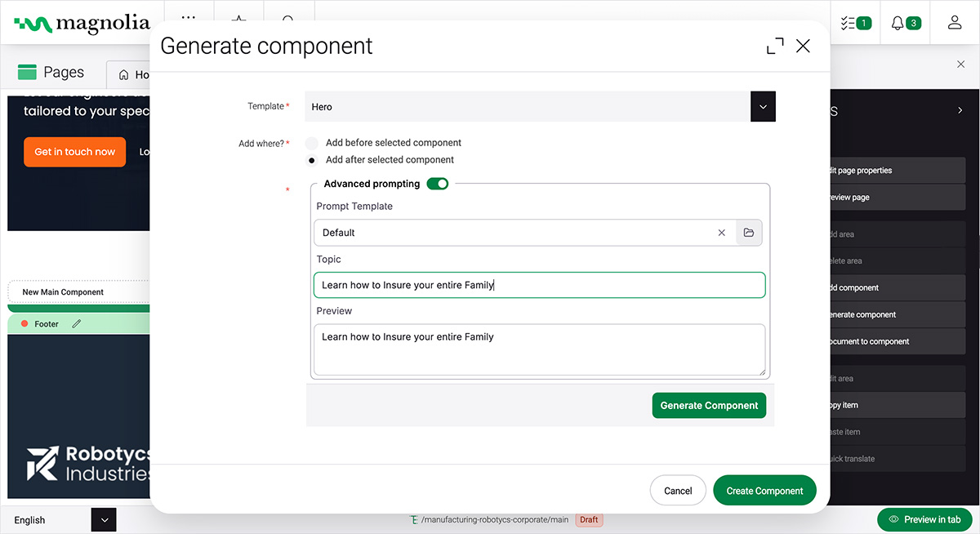Clear the Default prompt template with X
The height and width of the screenshot is (534, 980).
point(721,233)
